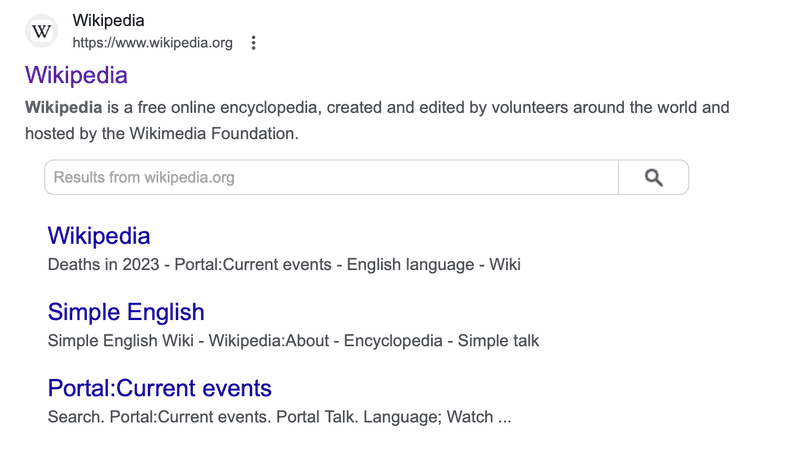Click the Wikipedia site name above the URL
Screen dimensions: 800x458
point(108,20)
